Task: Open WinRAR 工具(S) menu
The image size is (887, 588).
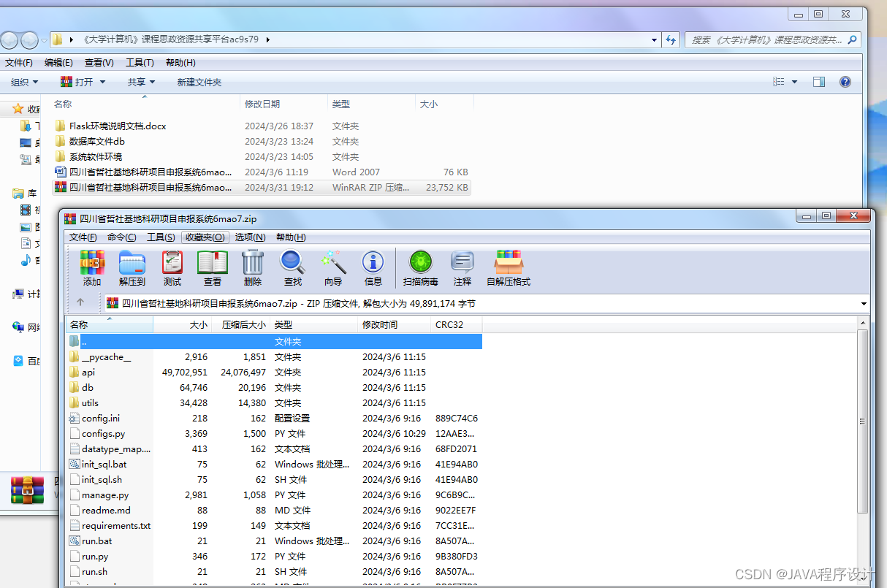Action: (x=161, y=237)
